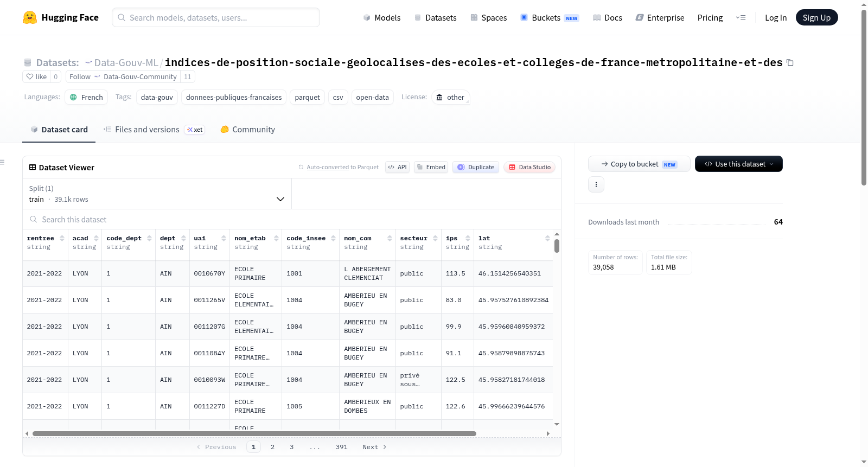The width and height of the screenshot is (868, 467).
Task: Click the 'AMBERIEUX EN DOMBES' cell
Action: point(367,406)
